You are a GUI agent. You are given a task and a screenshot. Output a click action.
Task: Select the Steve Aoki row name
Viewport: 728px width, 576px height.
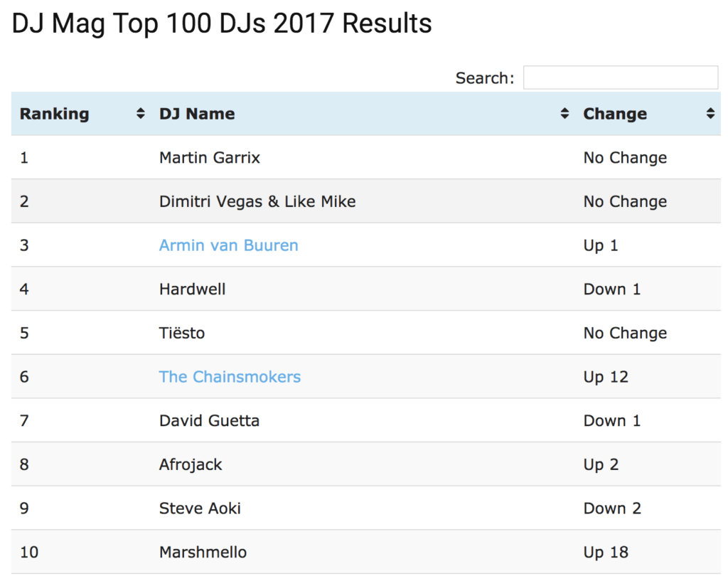click(x=200, y=508)
